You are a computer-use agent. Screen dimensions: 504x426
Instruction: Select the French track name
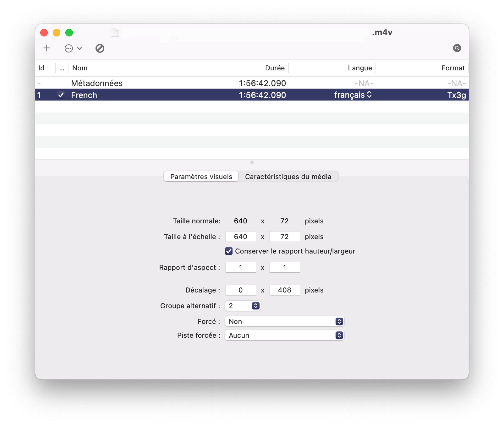point(84,95)
